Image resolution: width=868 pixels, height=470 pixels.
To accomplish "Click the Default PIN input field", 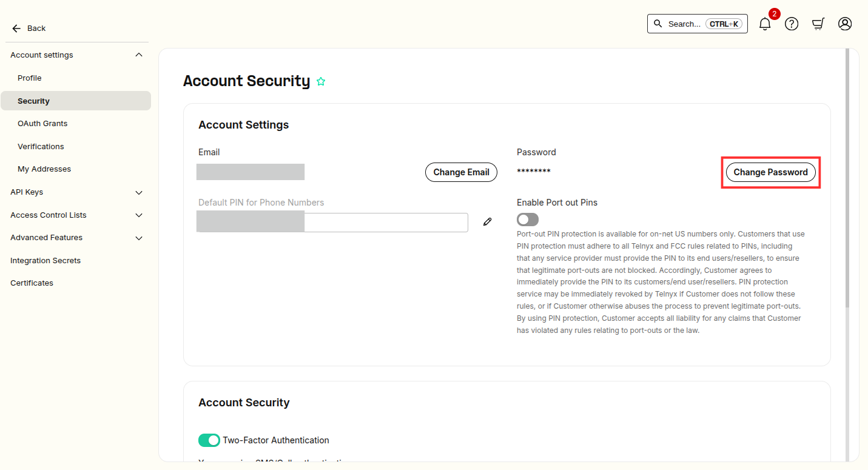I will click(332, 223).
